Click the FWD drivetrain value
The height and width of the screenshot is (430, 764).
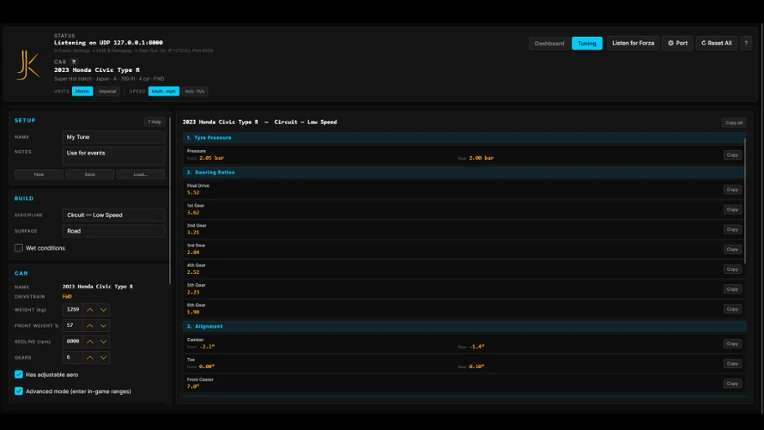coord(67,297)
